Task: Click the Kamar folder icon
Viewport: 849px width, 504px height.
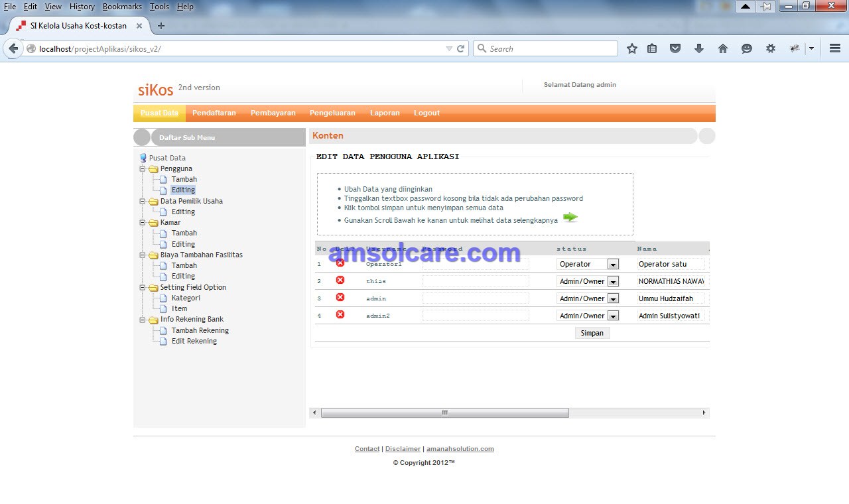Action: click(153, 222)
